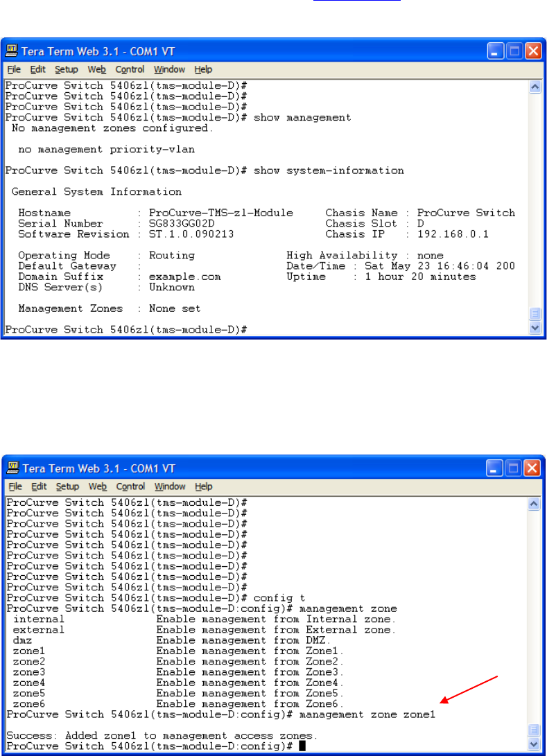
Task: Click Tera Term VT icon in lower window title
Action: pos(13,468)
